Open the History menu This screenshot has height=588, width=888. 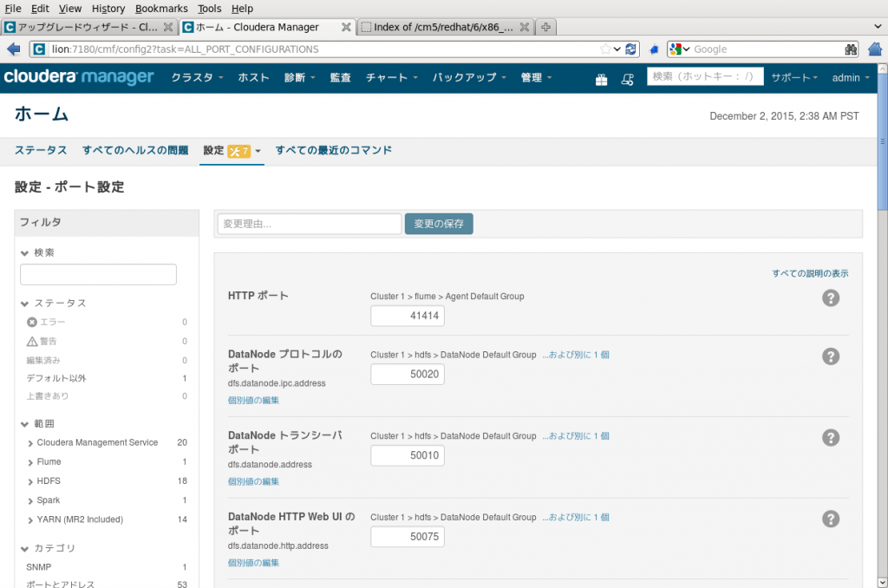[108, 9]
